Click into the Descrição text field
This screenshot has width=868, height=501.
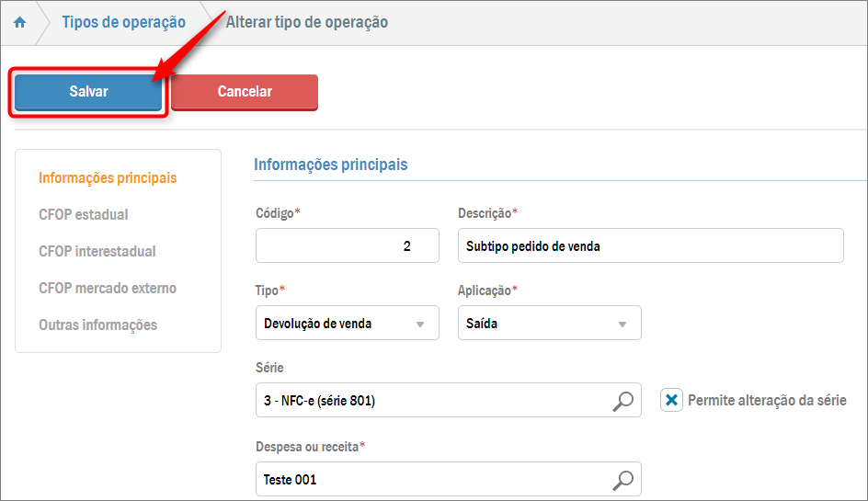click(649, 246)
